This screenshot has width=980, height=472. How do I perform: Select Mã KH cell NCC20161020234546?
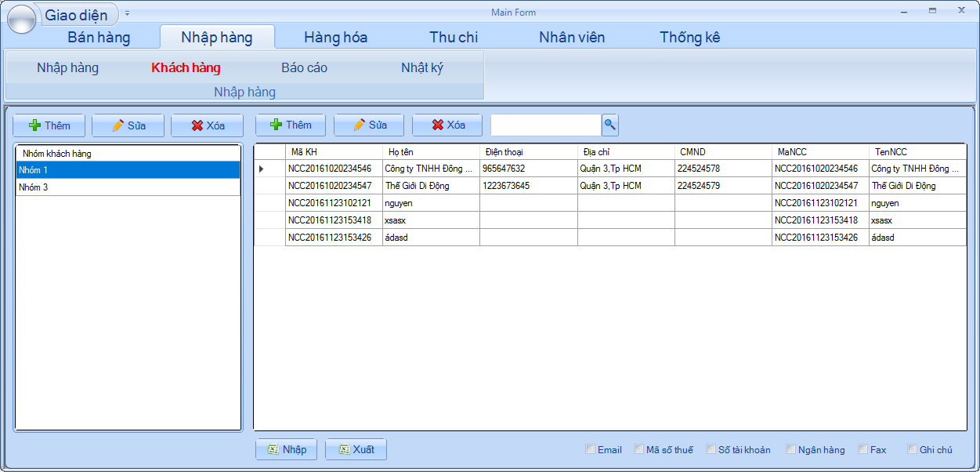[x=334, y=169]
